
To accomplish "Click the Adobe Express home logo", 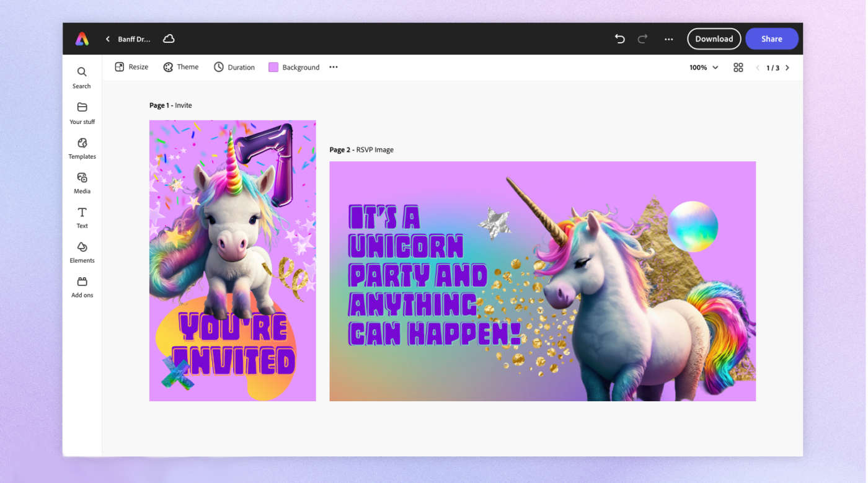I will [x=82, y=39].
